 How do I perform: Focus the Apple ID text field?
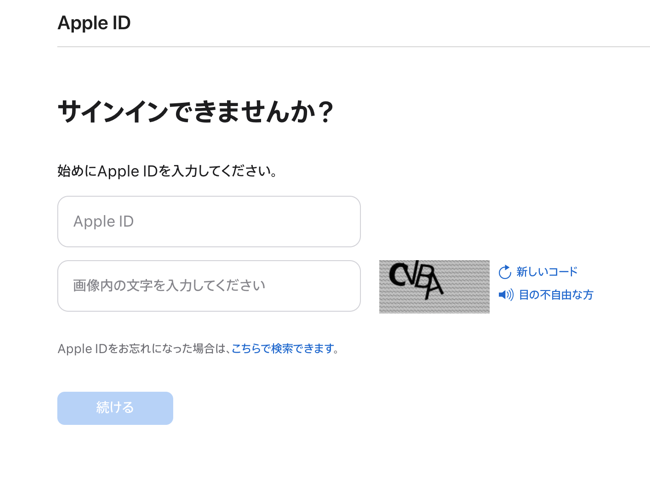coord(208,222)
